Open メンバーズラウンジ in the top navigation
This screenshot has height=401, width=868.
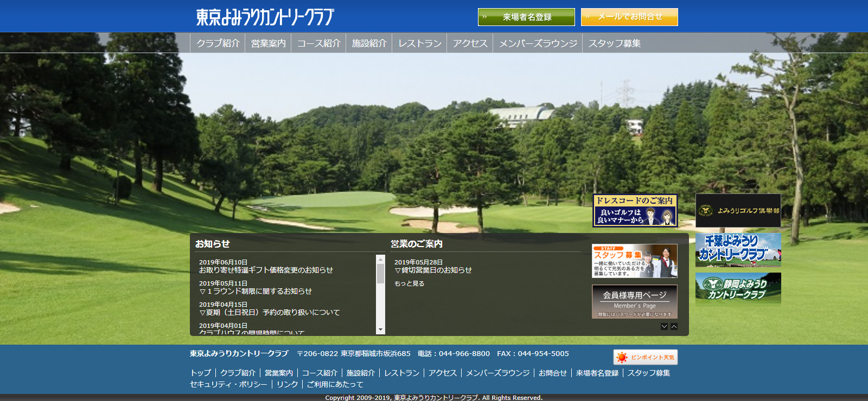(538, 43)
